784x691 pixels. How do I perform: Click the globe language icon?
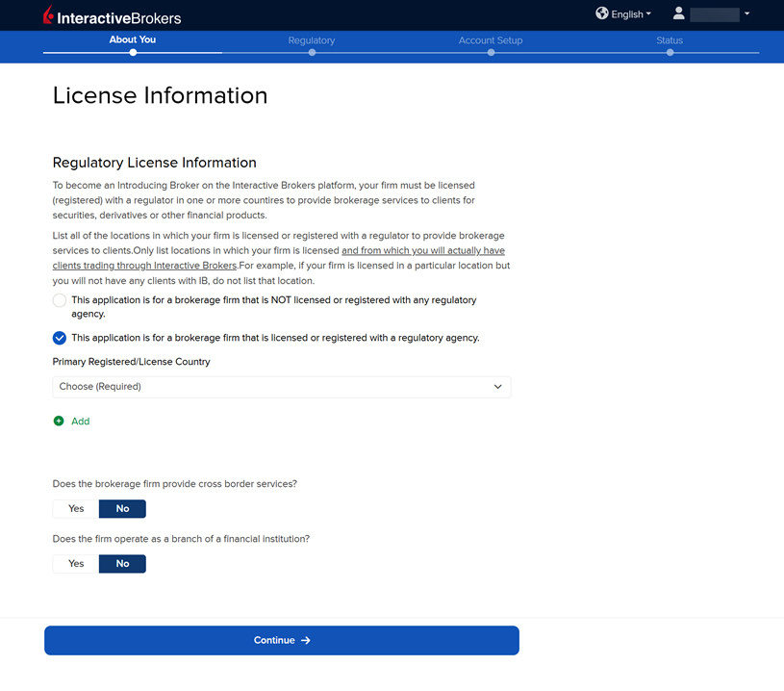point(601,13)
